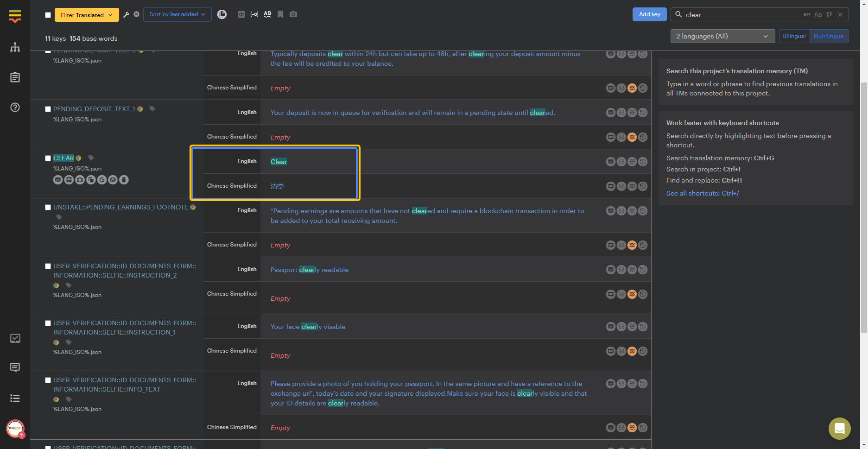
Task: Check the checkbox next to the CLEAR key
Action: click(48, 158)
